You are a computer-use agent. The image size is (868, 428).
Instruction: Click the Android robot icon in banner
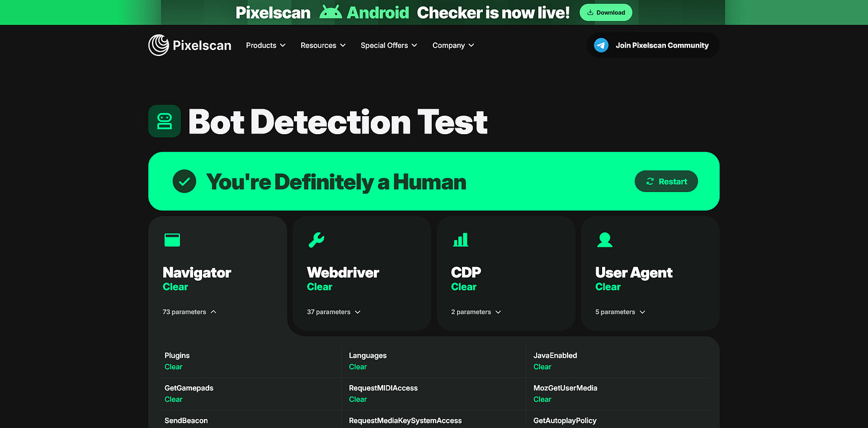pos(331,12)
